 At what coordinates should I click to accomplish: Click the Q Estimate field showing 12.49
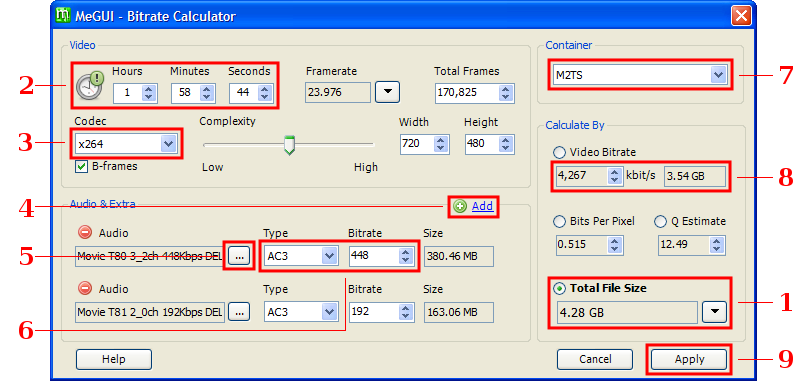684,245
